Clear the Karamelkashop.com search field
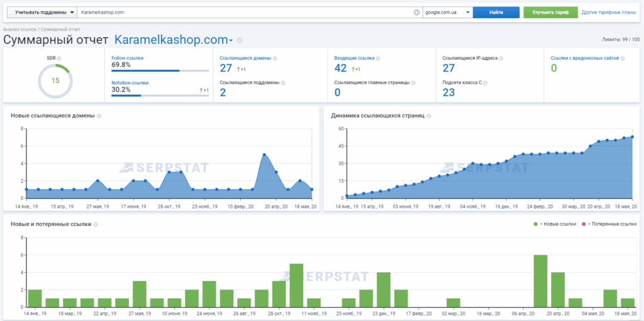 416,12
